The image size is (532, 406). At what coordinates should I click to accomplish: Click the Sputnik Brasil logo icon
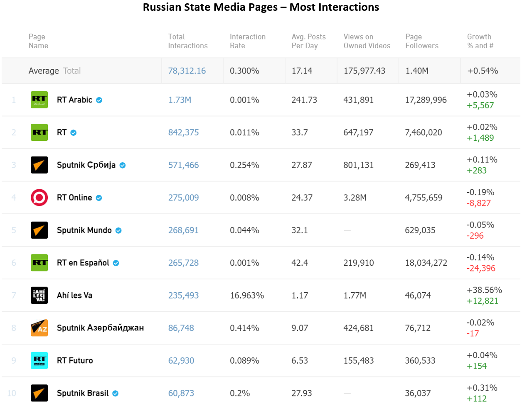tap(39, 393)
